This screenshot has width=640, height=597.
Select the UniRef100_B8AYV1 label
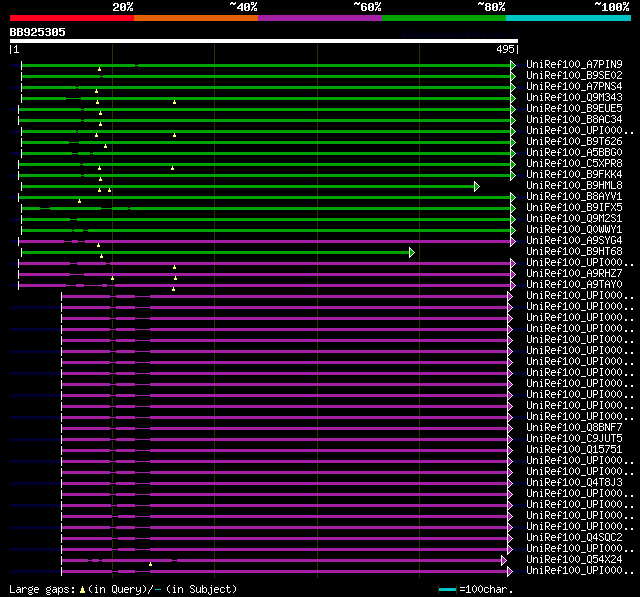pyautogui.click(x=574, y=197)
